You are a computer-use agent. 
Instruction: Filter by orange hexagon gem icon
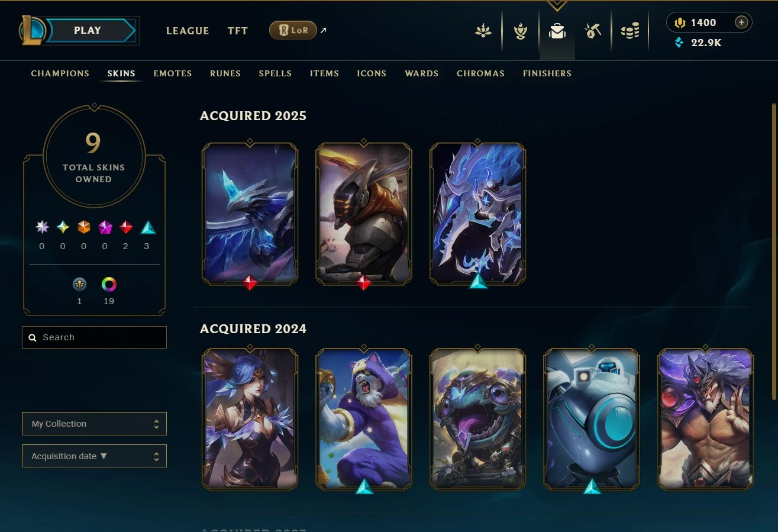[84, 227]
